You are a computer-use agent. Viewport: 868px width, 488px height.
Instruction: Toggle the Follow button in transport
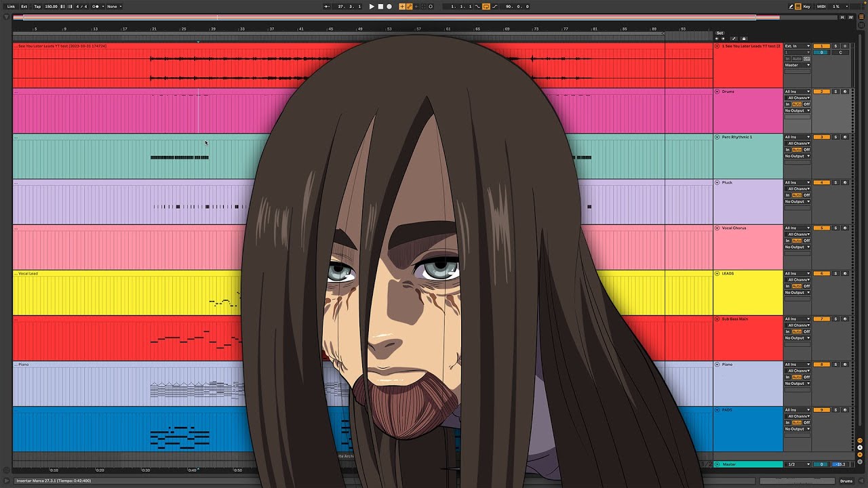click(x=327, y=6)
